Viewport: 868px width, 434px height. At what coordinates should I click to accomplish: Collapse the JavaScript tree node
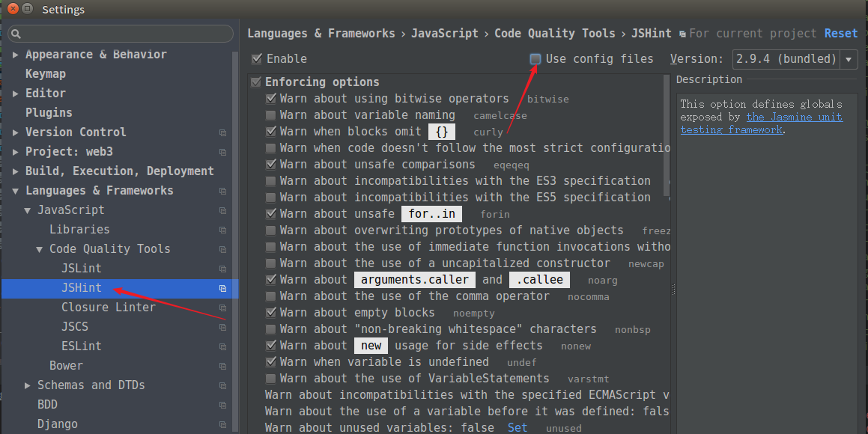pyautogui.click(x=28, y=211)
